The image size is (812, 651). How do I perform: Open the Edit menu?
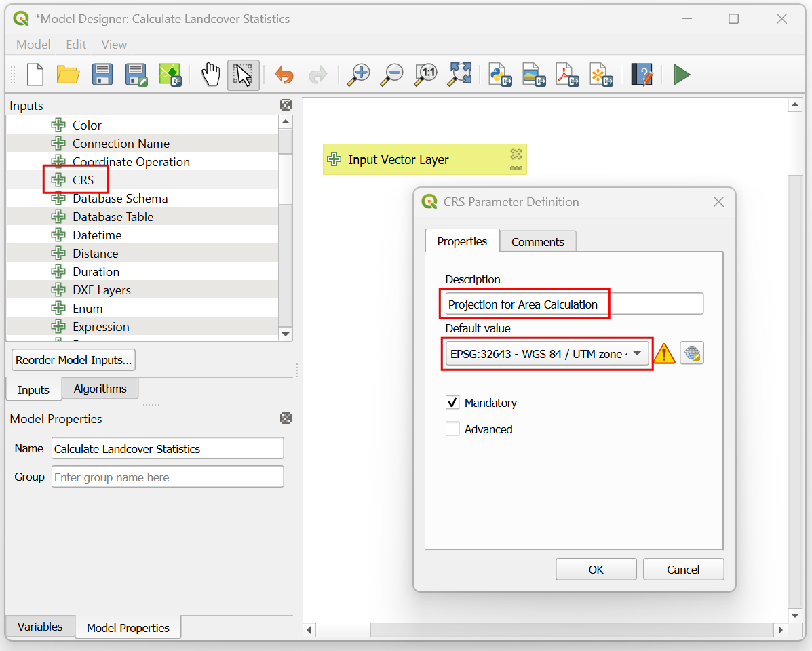(76, 45)
